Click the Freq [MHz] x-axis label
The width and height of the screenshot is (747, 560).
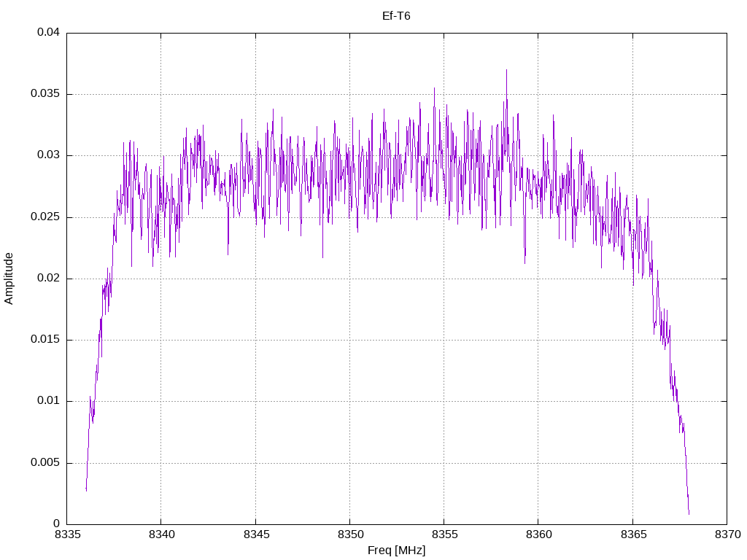(x=396, y=551)
